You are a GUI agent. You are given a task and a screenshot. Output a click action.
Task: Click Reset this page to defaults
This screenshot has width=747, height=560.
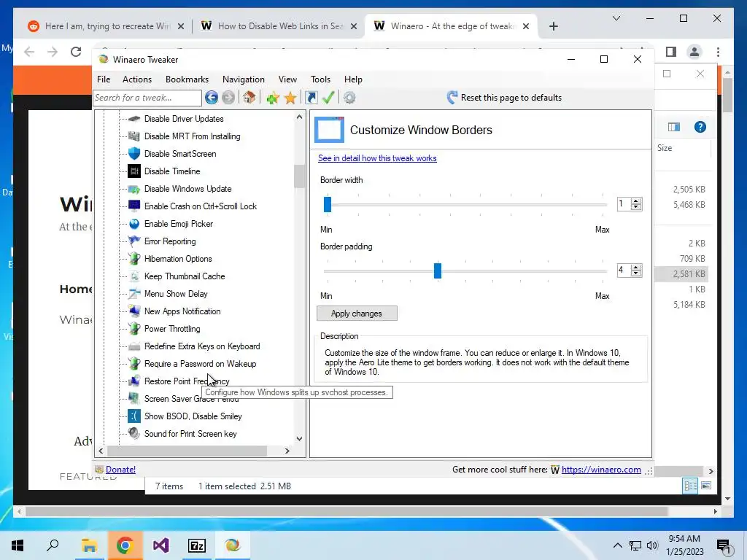505,98
